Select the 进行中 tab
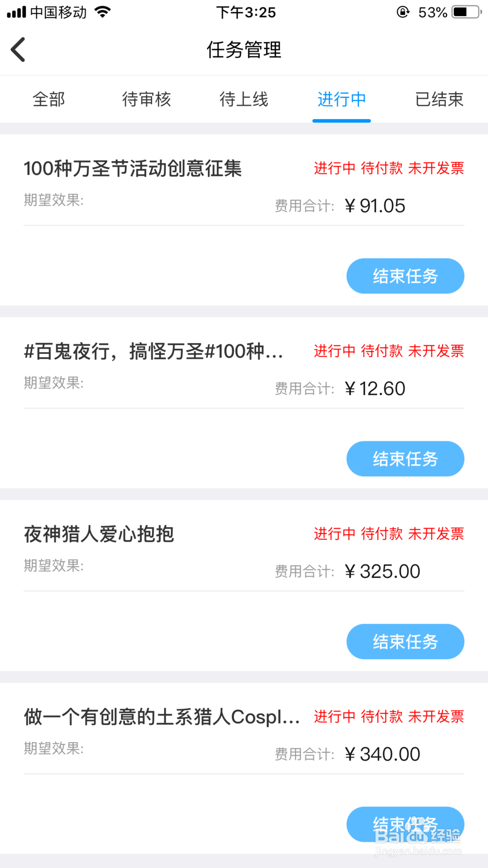Viewport: 488px width, 868px height. 342,100
